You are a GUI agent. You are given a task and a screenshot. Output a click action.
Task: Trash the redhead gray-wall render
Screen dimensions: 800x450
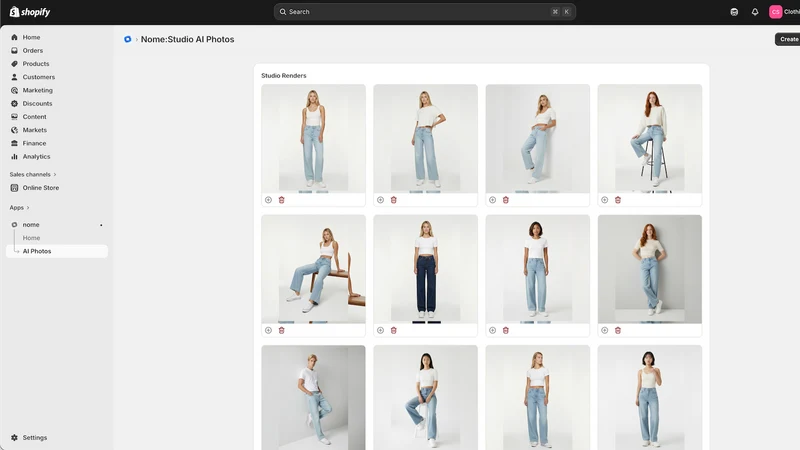(618, 331)
